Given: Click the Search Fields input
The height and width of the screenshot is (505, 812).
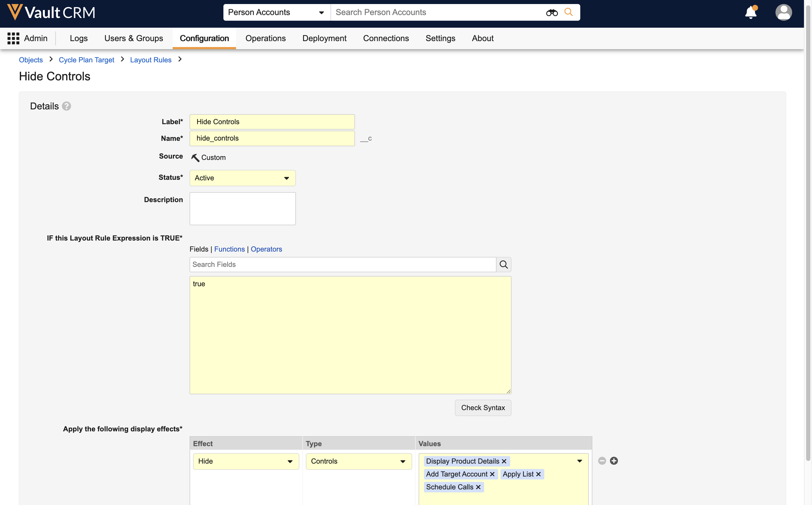Looking at the screenshot, I should tap(343, 264).
